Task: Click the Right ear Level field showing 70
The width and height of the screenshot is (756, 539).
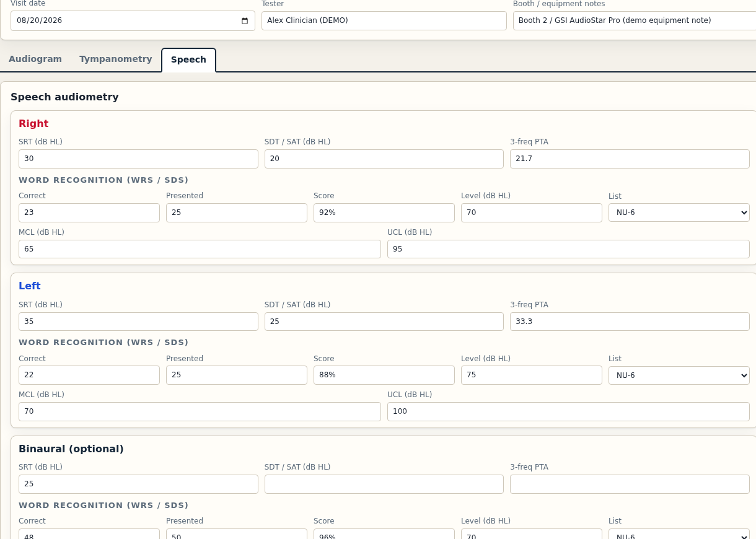Action: tap(532, 213)
